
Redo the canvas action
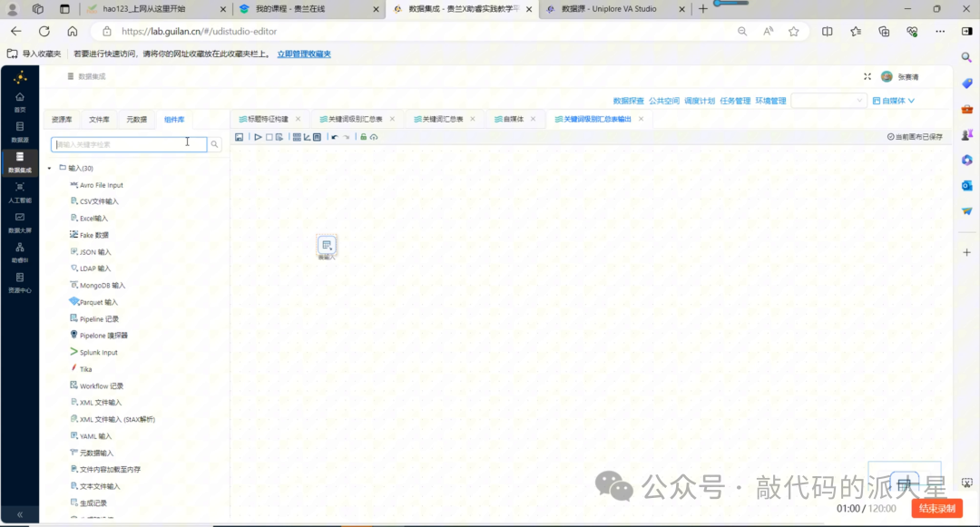[347, 137]
